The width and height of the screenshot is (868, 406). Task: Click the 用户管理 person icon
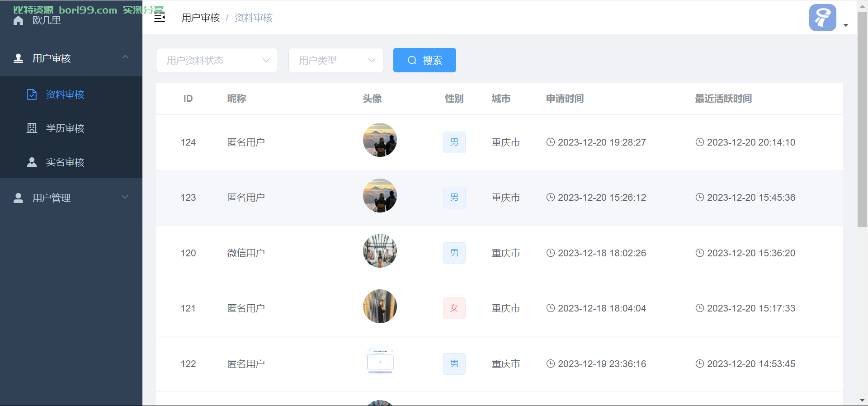click(x=18, y=198)
